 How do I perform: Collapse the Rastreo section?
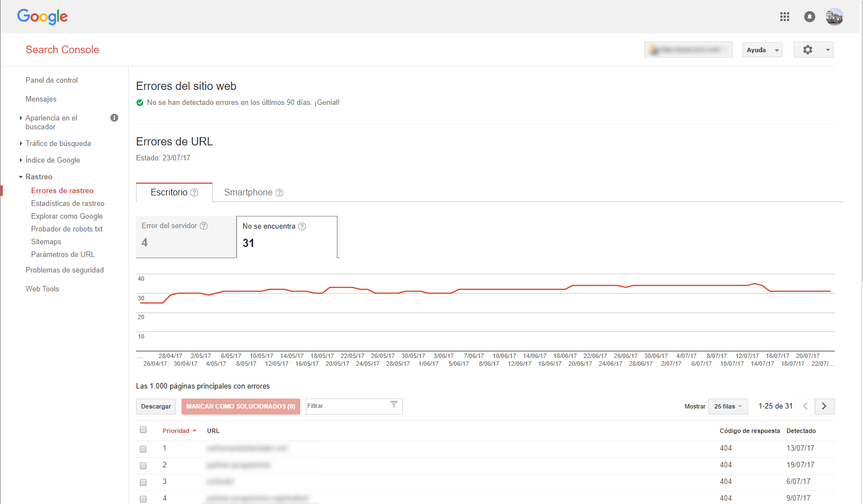tap(21, 177)
